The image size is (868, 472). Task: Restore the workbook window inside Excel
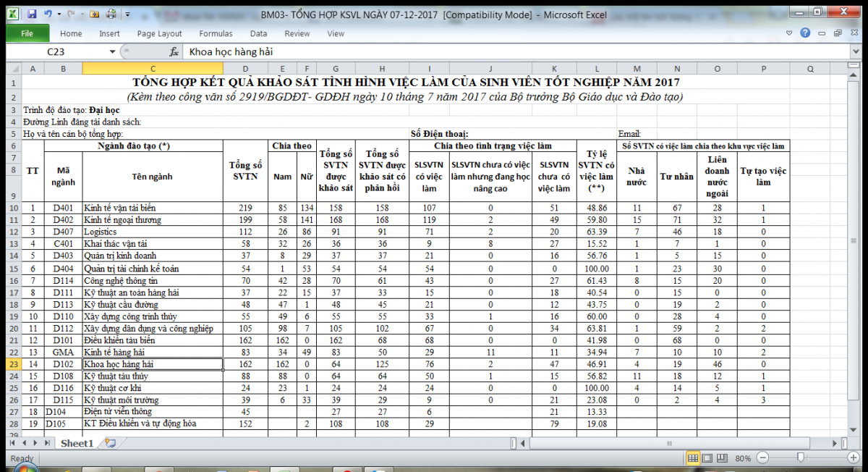tap(838, 33)
